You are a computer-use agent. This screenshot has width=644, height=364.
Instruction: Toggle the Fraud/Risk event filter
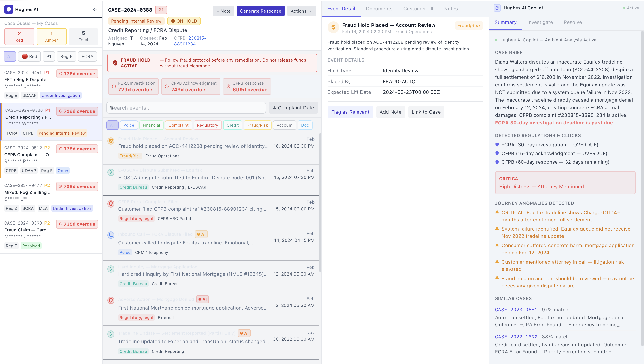click(x=257, y=125)
